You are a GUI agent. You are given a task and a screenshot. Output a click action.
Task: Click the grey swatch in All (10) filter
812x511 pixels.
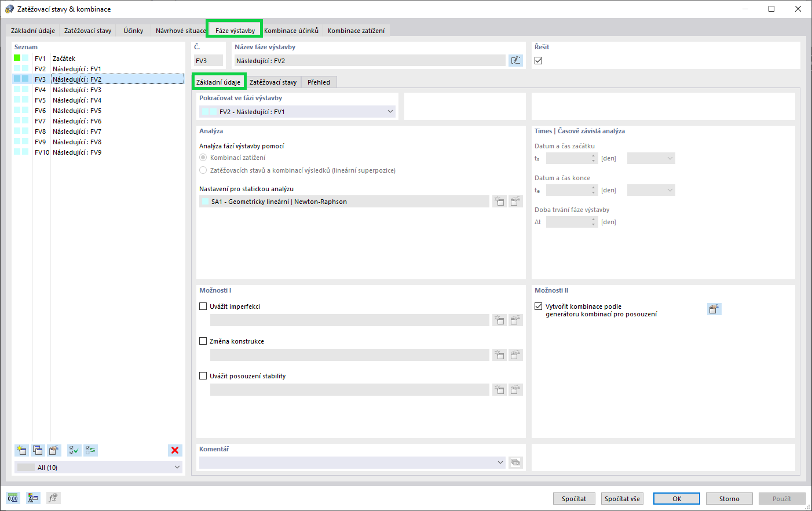[x=26, y=468]
